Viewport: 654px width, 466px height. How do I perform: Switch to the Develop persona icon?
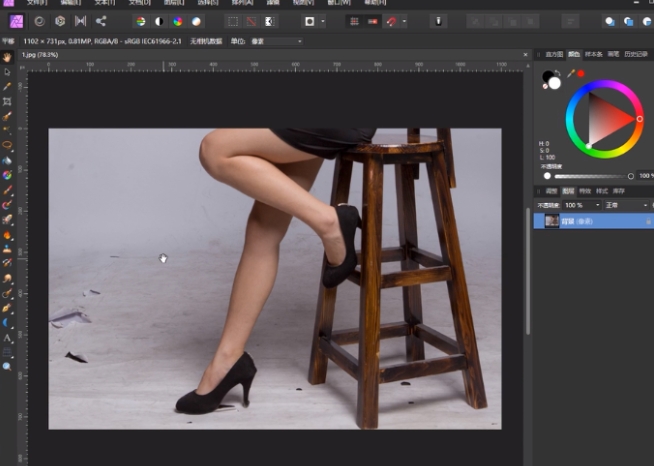coord(60,21)
